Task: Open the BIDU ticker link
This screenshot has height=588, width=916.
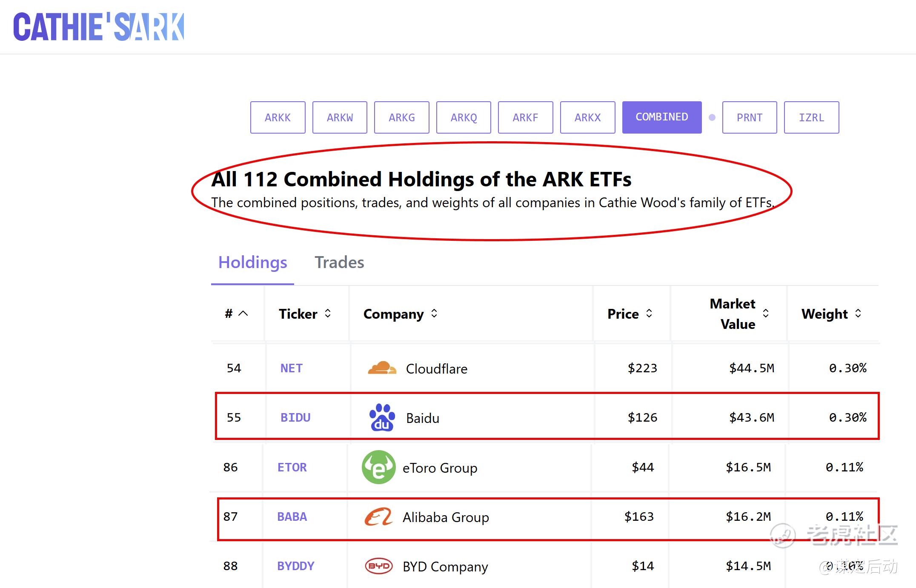Action: [x=295, y=417]
